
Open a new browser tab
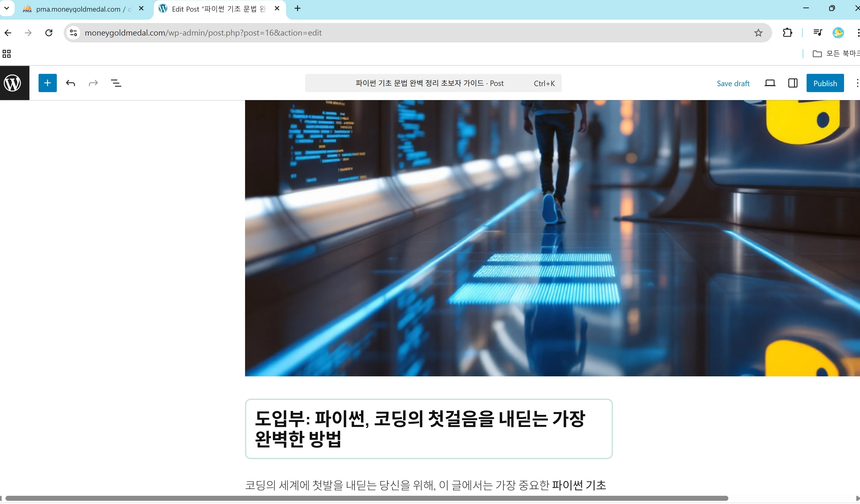297,8
